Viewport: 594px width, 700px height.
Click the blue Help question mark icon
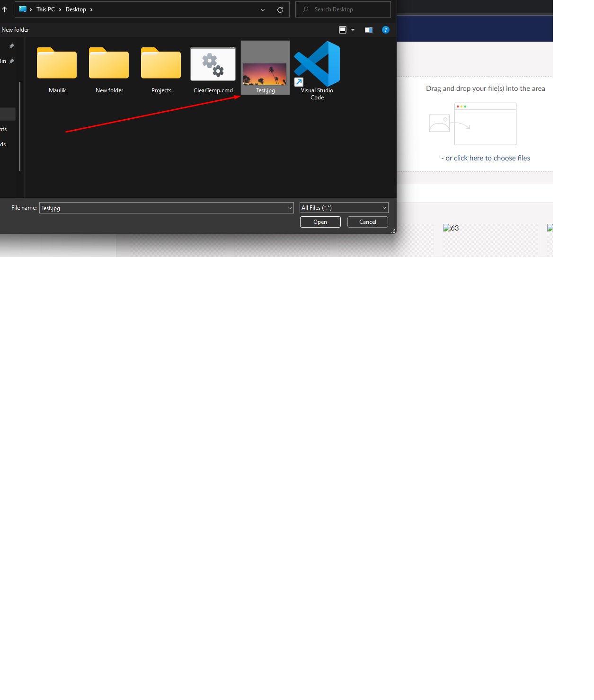(386, 30)
